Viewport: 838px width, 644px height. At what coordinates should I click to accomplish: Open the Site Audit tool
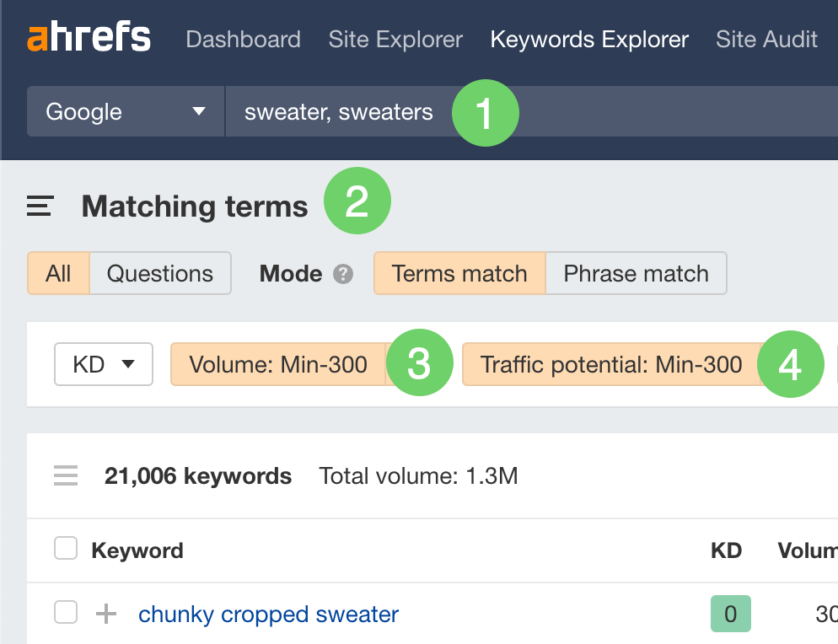coord(766,39)
